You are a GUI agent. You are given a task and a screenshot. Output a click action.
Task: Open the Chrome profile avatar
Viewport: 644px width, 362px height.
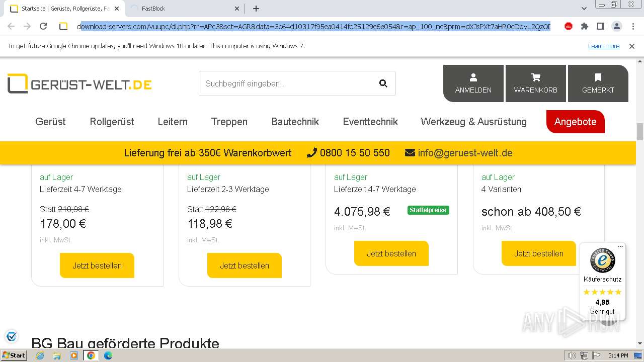[616, 26]
